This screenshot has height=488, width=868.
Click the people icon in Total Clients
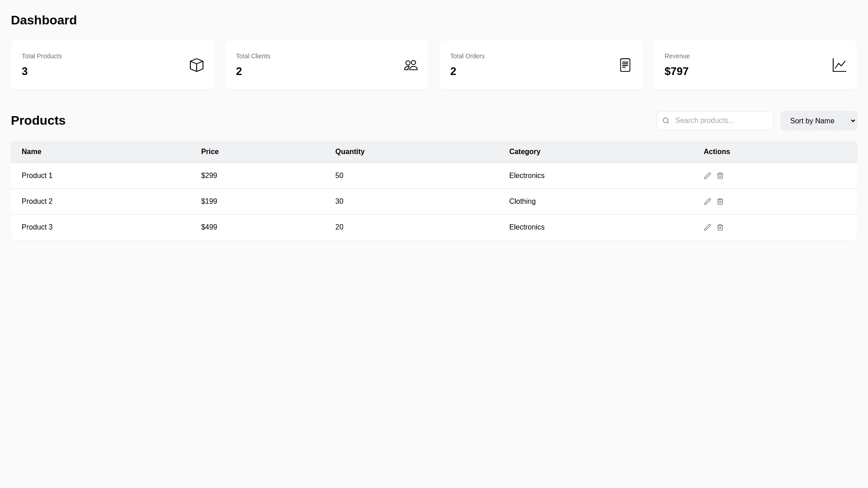(411, 65)
